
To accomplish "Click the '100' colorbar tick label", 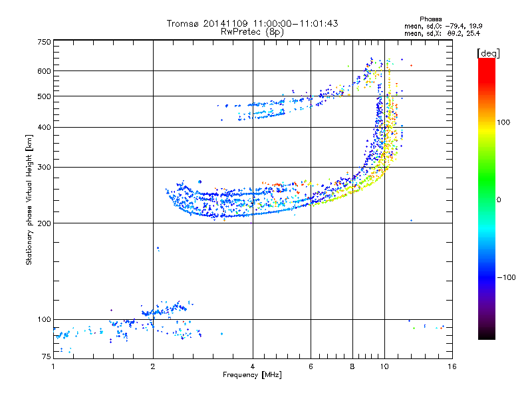I will click(x=503, y=122).
